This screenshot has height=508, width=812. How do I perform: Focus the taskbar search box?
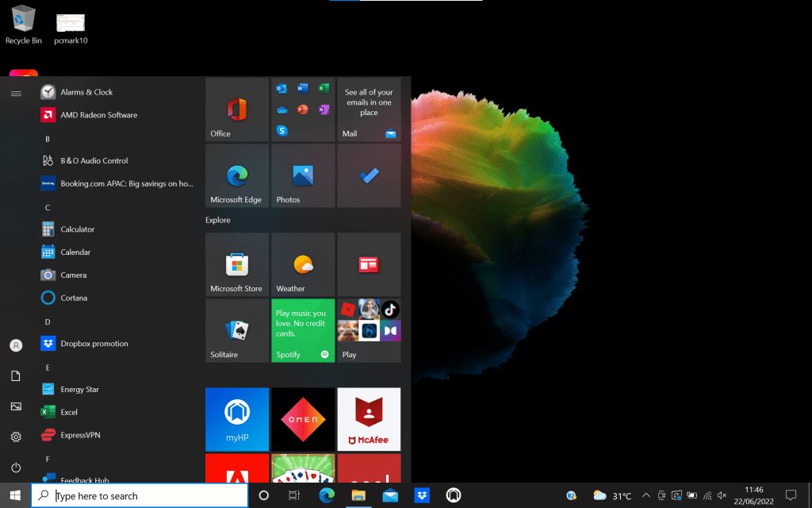pyautogui.click(x=140, y=495)
